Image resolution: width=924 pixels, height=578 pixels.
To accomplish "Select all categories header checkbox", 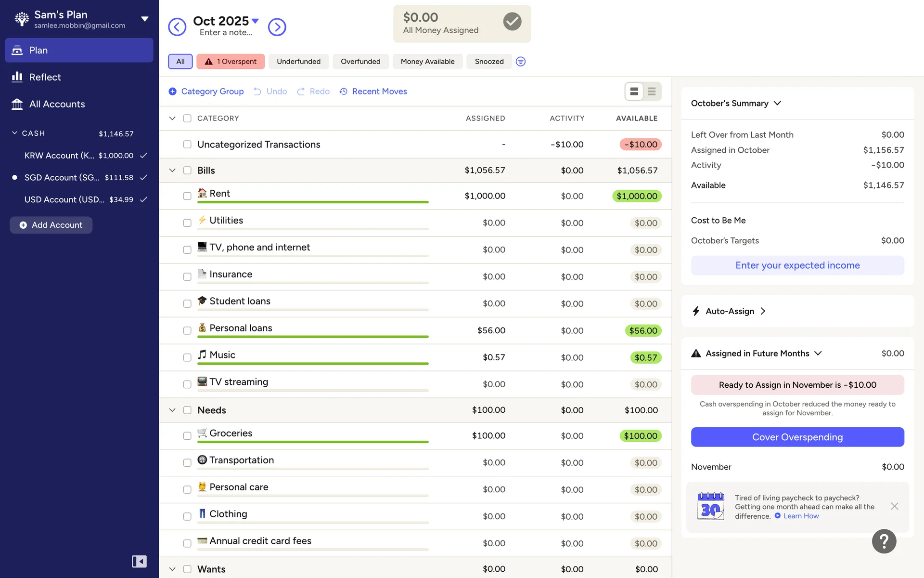I will coord(187,118).
